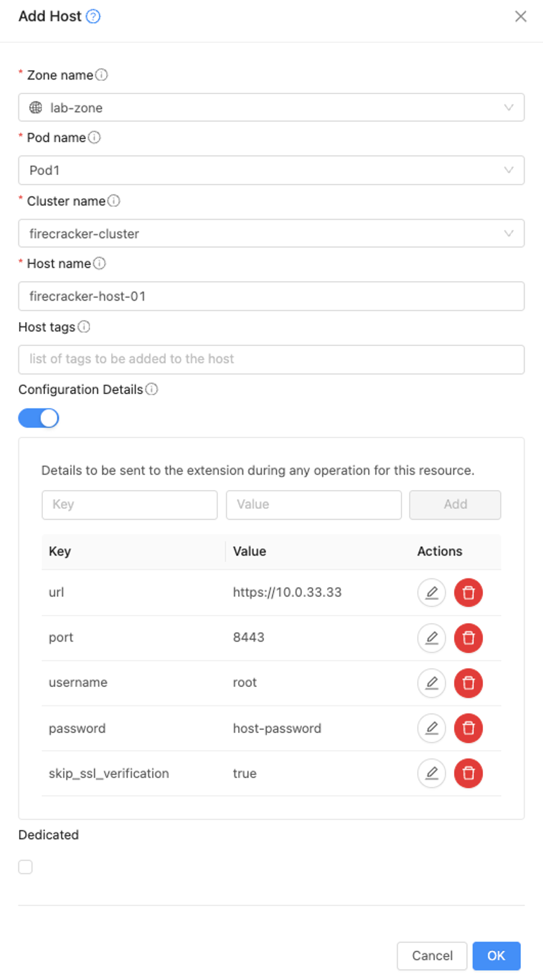Click the help icon next to Add Host
Screen dimensions: 543x980
[93, 16]
